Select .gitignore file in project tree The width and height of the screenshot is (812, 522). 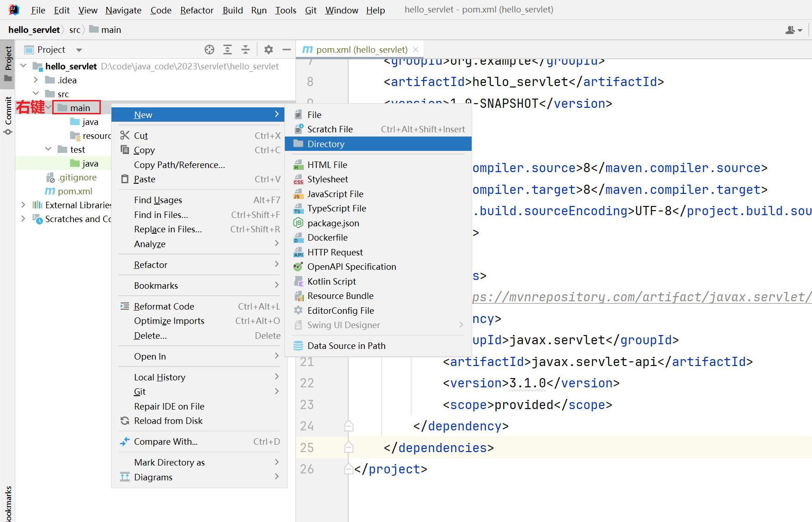pos(72,177)
